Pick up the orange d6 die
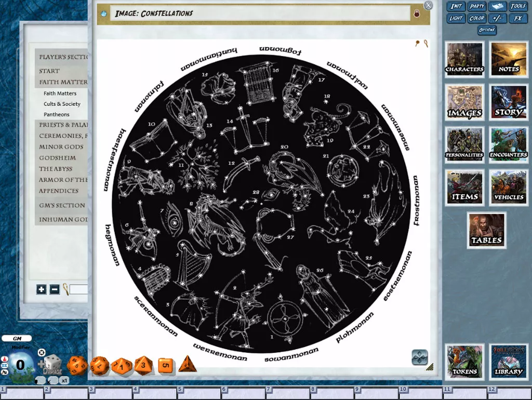The width and height of the screenshot is (532, 400). (x=165, y=365)
